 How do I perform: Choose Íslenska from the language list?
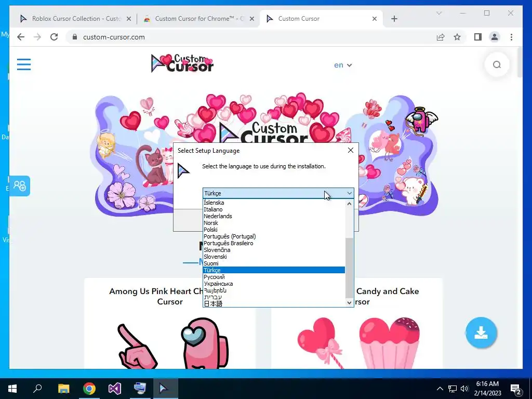coord(274,203)
